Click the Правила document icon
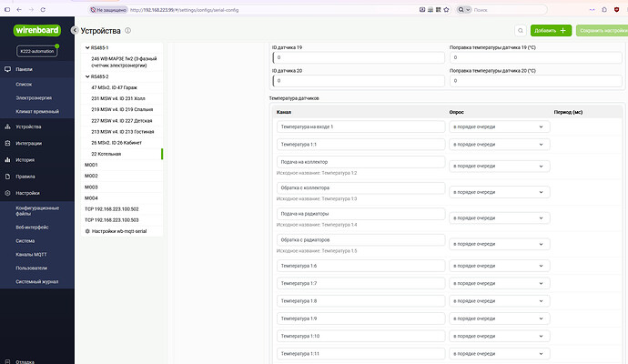 (7, 177)
